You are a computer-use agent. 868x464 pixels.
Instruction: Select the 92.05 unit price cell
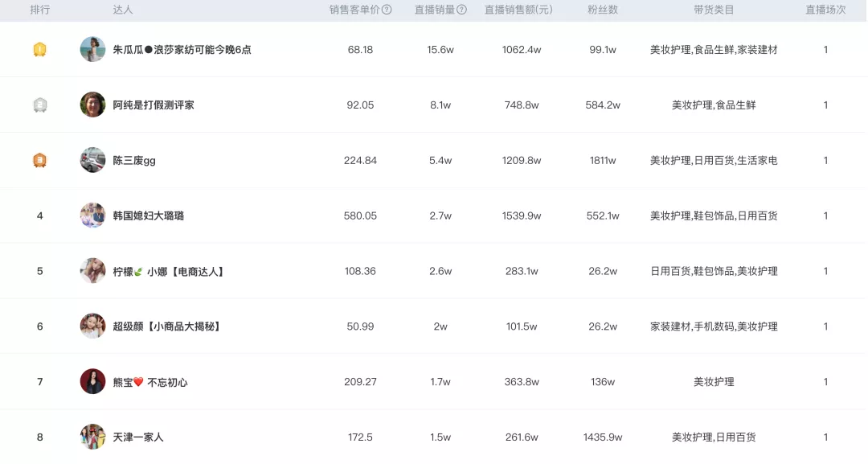(x=360, y=105)
